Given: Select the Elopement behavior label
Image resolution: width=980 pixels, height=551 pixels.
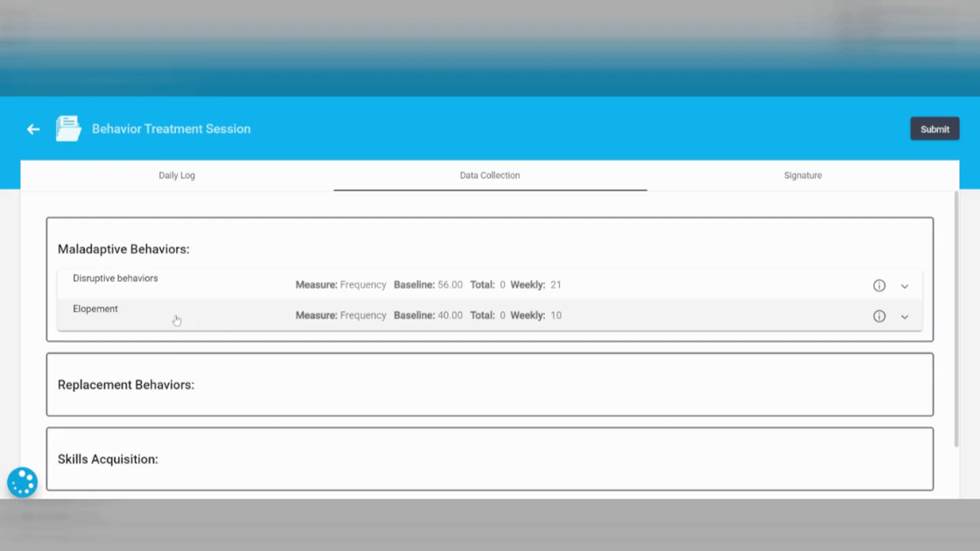Looking at the screenshot, I should click(95, 309).
